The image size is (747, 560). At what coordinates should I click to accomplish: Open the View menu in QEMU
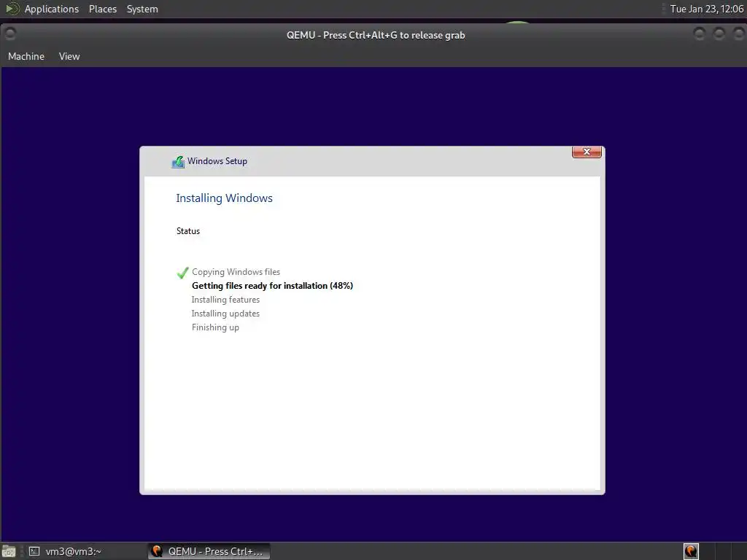pyautogui.click(x=69, y=56)
